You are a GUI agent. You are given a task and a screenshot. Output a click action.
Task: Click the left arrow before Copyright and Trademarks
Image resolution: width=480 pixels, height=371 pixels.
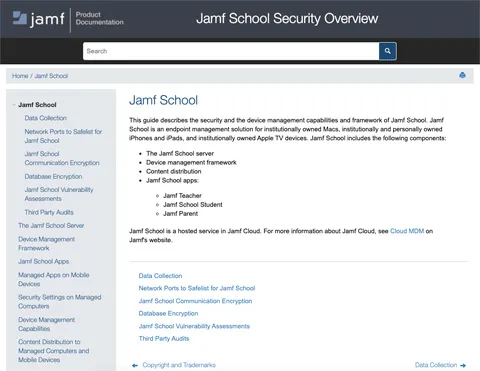click(135, 366)
